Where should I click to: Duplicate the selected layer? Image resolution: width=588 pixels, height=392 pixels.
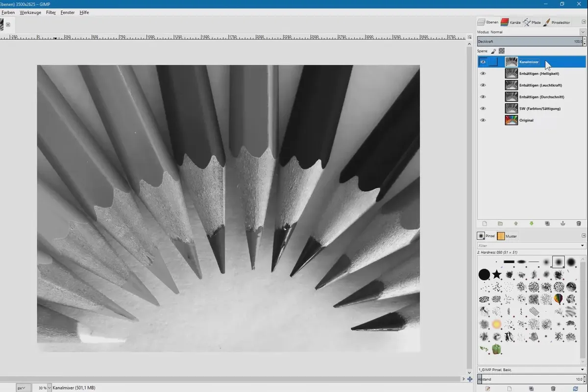tap(547, 223)
